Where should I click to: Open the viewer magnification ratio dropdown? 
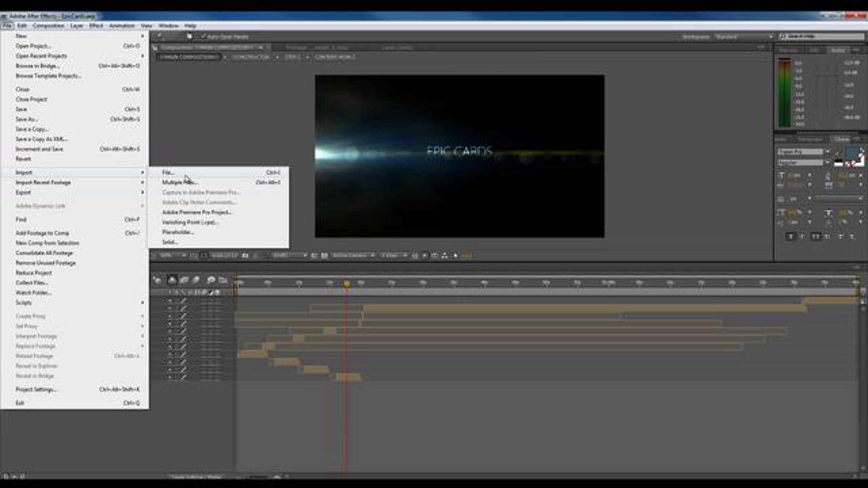coord(173,256)
